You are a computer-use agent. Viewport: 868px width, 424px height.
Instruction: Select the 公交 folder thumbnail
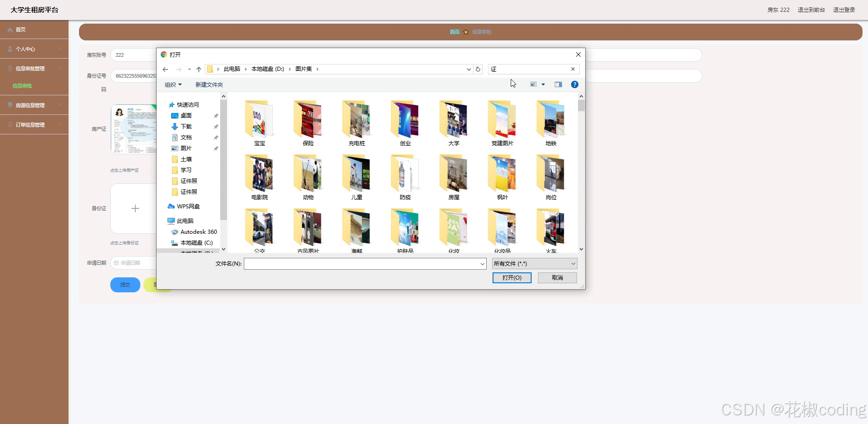(260, 227)
